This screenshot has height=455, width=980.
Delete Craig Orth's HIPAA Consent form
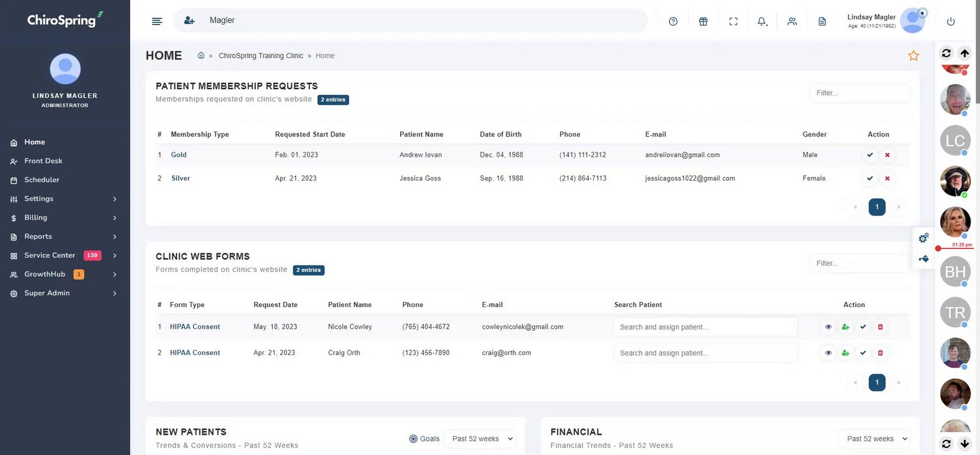point(880,353)
